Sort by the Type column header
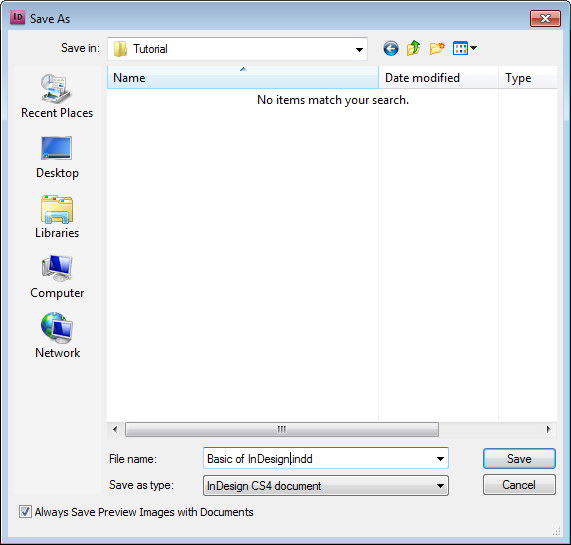 528,78
